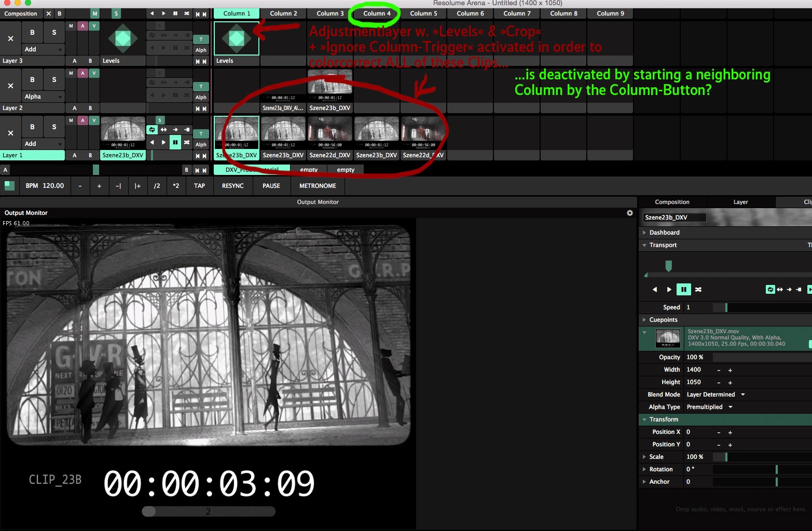This screenshot has height=531, width=812.
Task: Open the Layer 2 Alpha blend mode dropdown
Action: pos(43,97)
